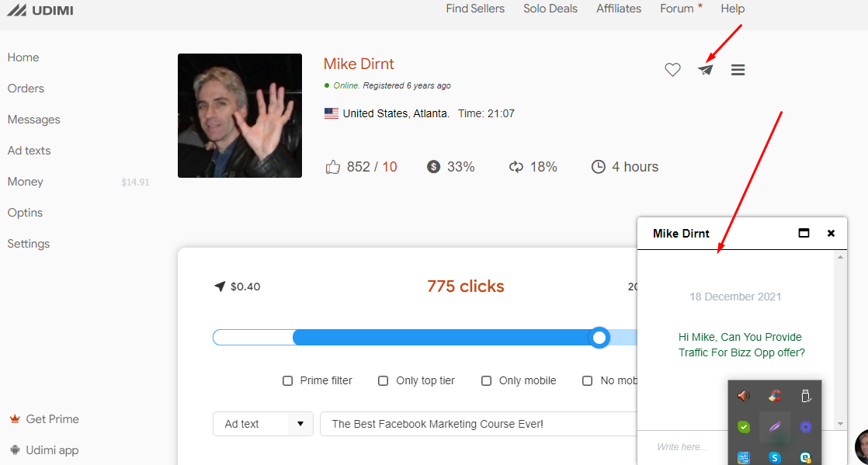Click the crown icon beside Get Prime

coord(15,419)
